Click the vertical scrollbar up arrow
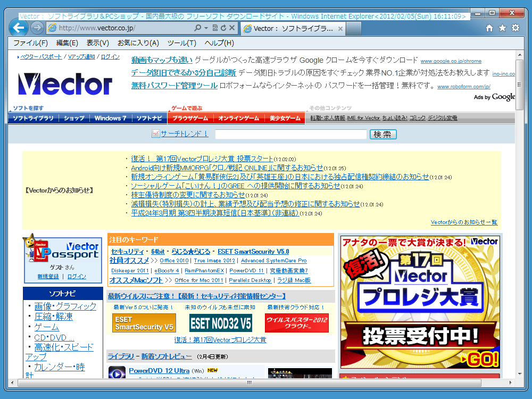532x399 pixels. [519, 54]
